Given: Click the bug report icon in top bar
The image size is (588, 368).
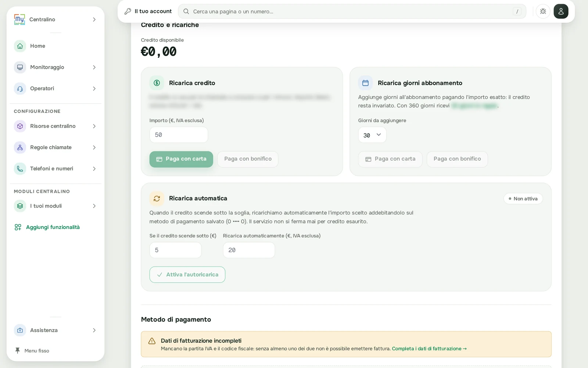Looking at the screenshot, I should pyautogui.click(x=543, y=11).
